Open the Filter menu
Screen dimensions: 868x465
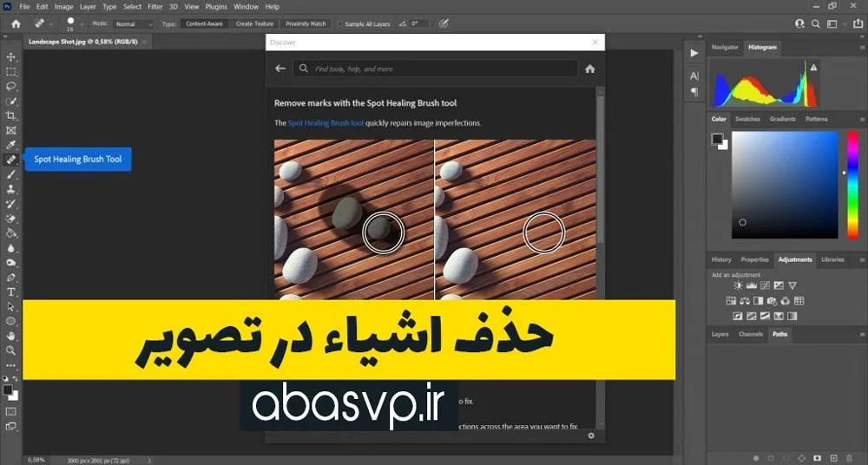[x=155, y=7]
